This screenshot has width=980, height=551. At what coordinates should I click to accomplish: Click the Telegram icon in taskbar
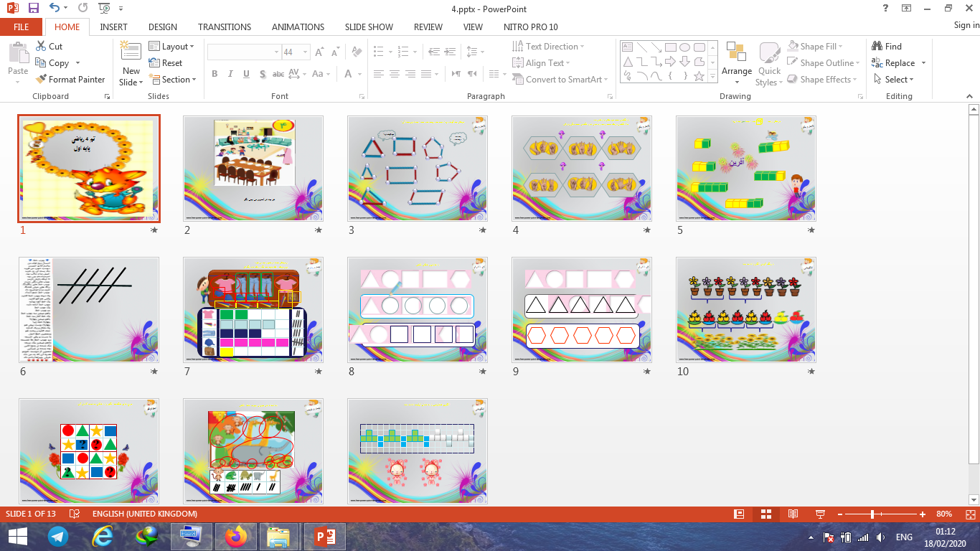tap(58, 537)
